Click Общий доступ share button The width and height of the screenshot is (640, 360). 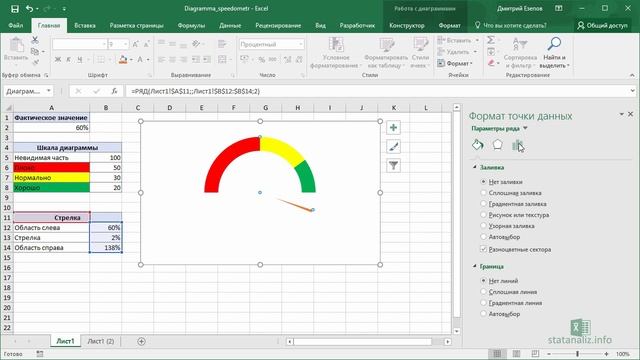pos(602,25)
